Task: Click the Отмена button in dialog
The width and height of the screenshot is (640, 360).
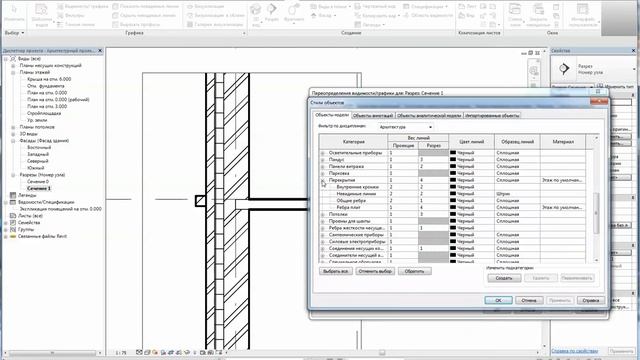Action: point(529,300)
